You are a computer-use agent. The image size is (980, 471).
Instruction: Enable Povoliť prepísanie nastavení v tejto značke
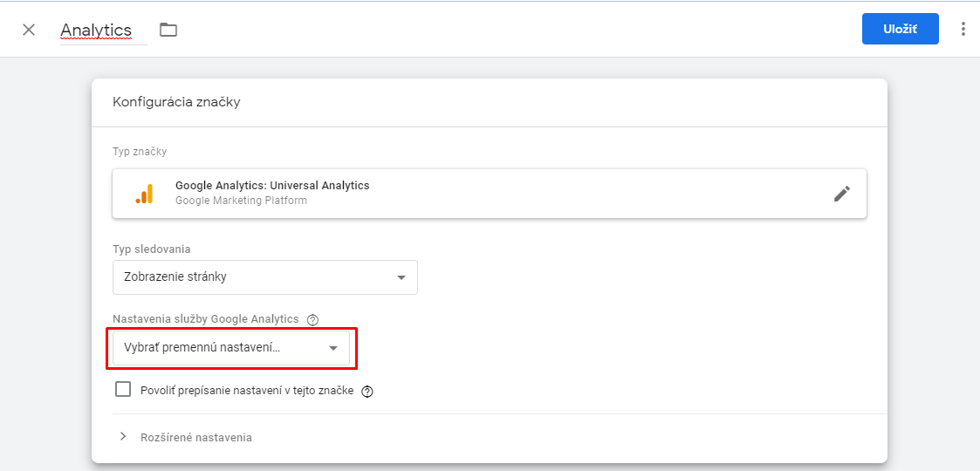pos(123,390)
